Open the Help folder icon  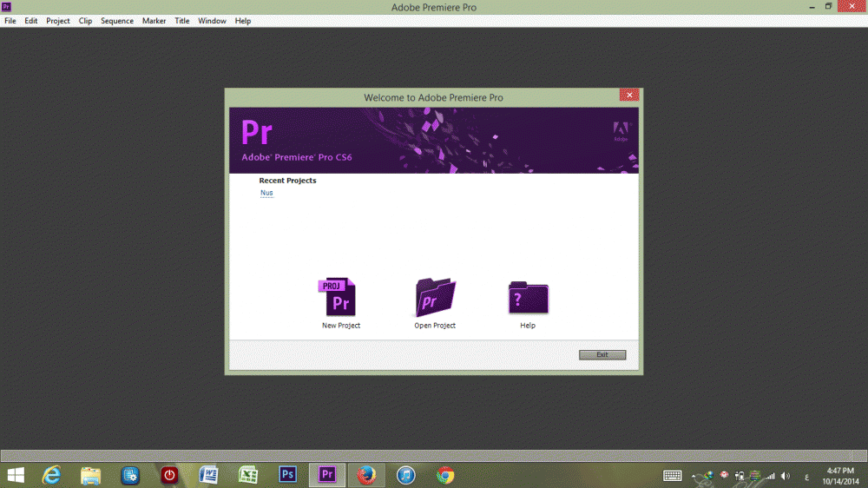tap(528, 297)
